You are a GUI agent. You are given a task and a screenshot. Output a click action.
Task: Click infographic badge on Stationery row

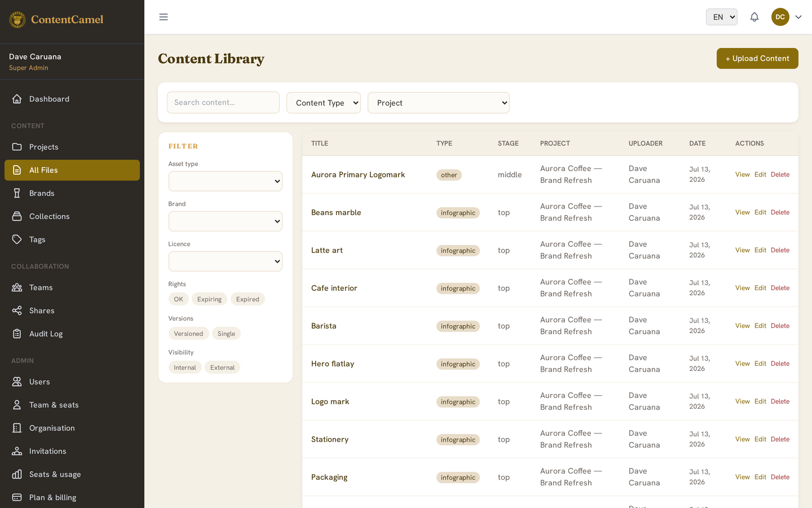click(x=458, y=440)
